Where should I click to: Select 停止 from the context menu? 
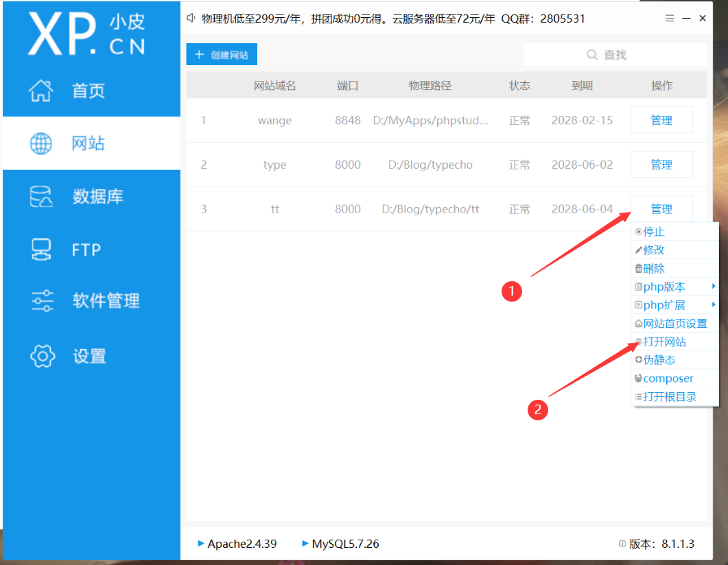654,232
